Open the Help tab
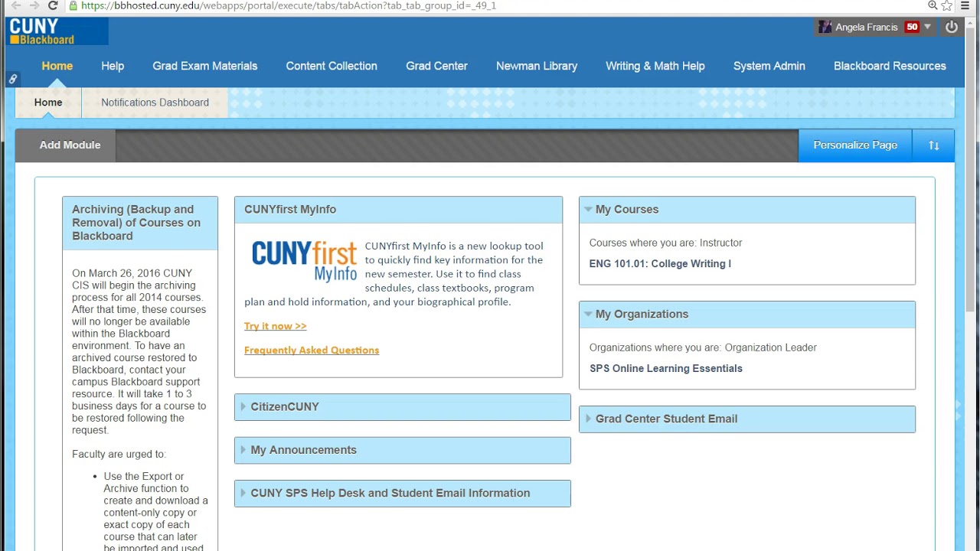Image resolution: width=980 pixels, height=551 pixels. click(113, 66)
